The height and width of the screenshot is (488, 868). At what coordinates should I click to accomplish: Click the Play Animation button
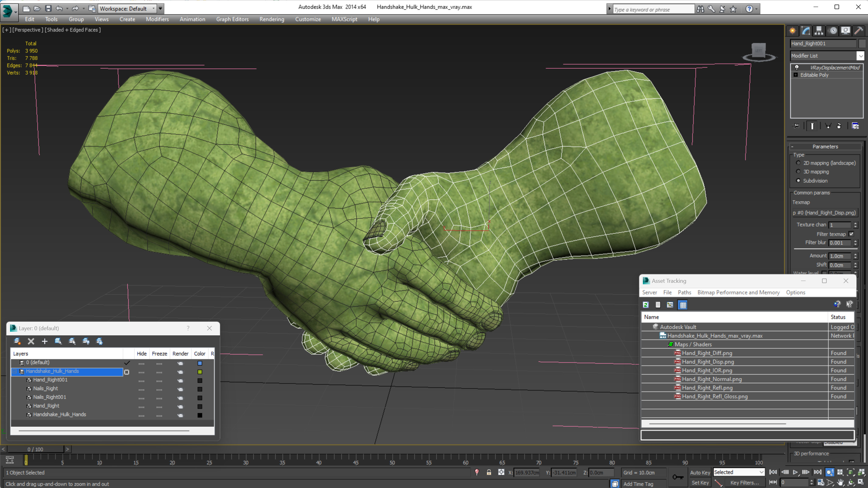click(795, 472)
